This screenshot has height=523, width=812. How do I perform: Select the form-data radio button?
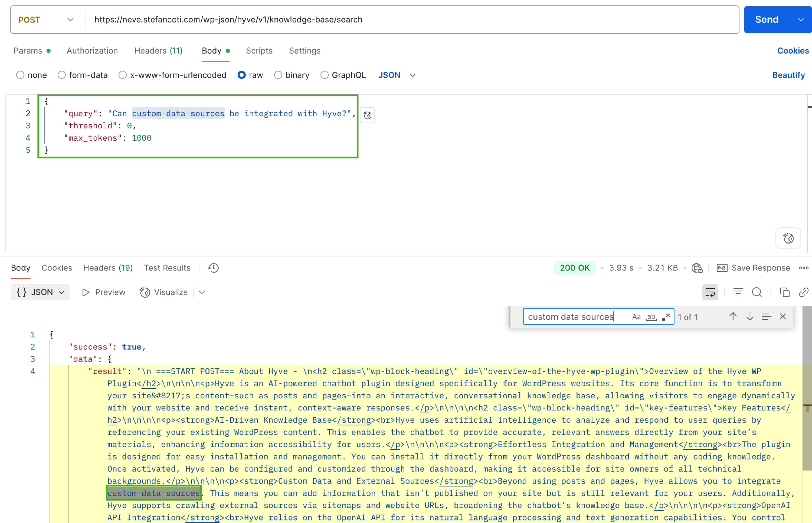click(61, 75)
